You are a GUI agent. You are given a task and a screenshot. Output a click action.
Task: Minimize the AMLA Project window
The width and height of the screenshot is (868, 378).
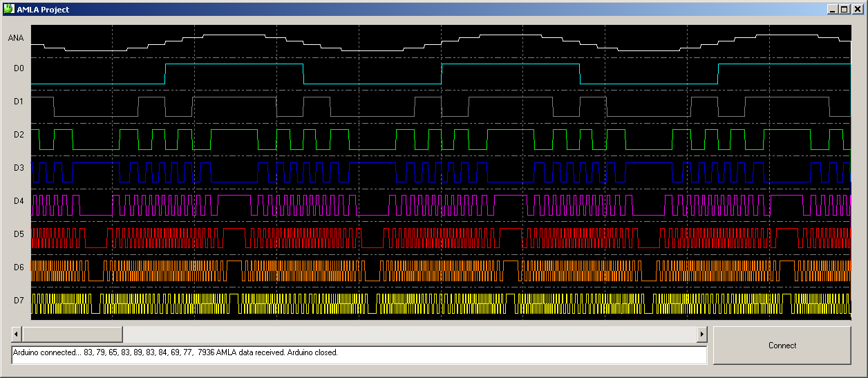coord(833,10)
